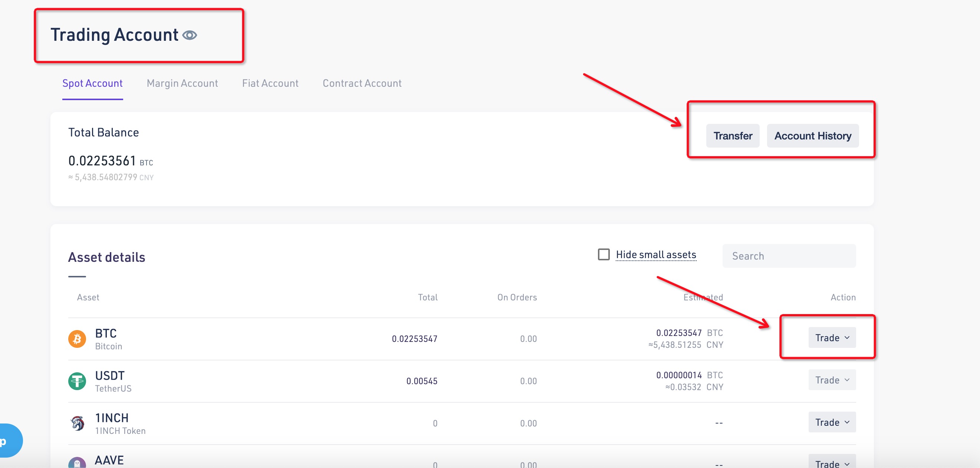The width and height of the screenshot is (980, 468).
Task: Focus the asset Search field
Action: (789, 256)
